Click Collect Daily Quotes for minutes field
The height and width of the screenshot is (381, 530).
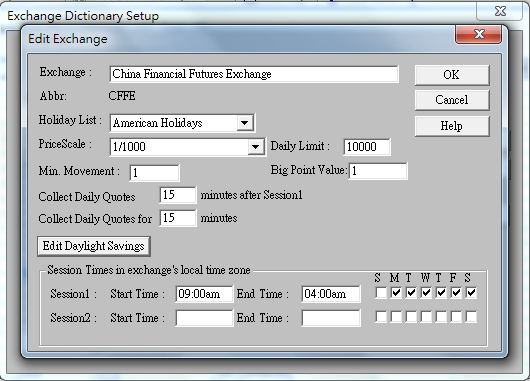(178, 218)
